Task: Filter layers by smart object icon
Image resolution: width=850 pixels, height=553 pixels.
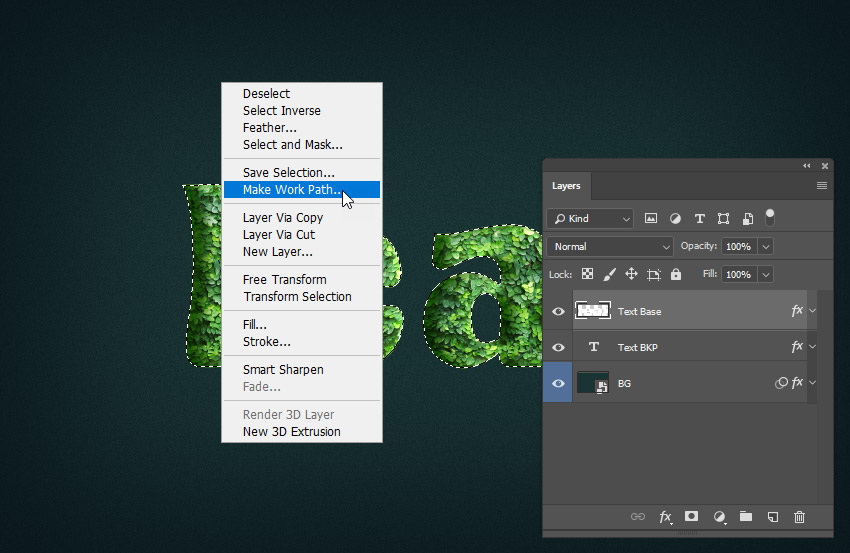Action: (748, 218)
